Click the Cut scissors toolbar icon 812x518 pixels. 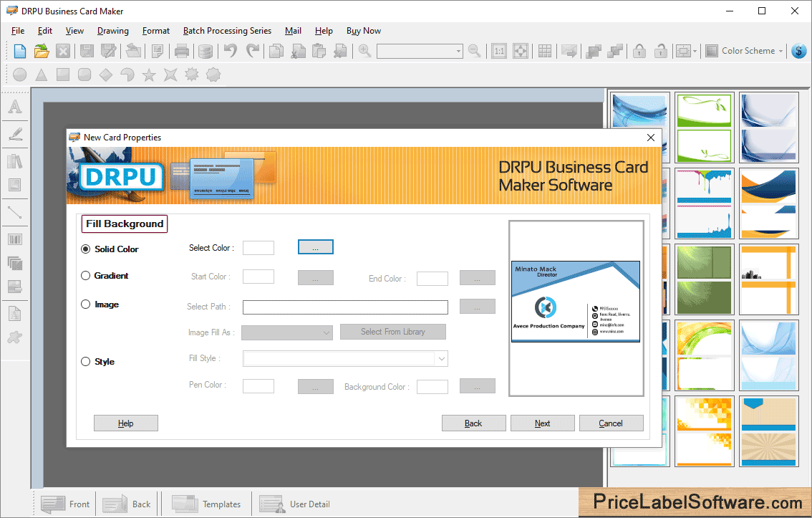click(299, 51)
